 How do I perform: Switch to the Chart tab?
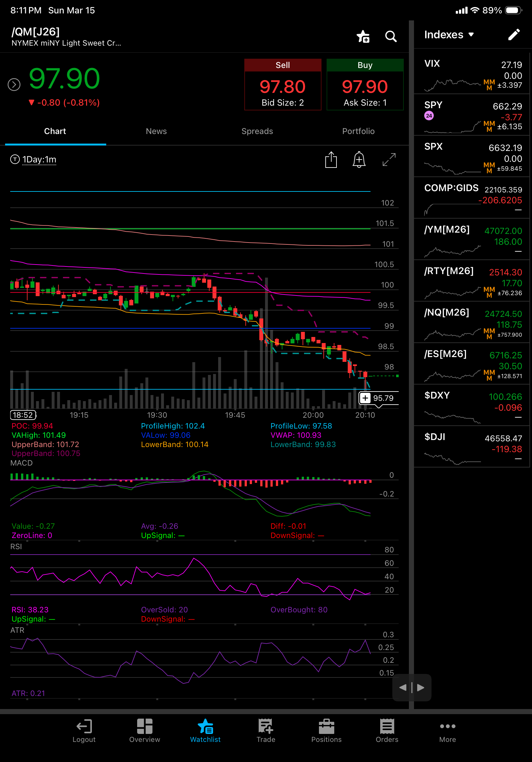55,131
